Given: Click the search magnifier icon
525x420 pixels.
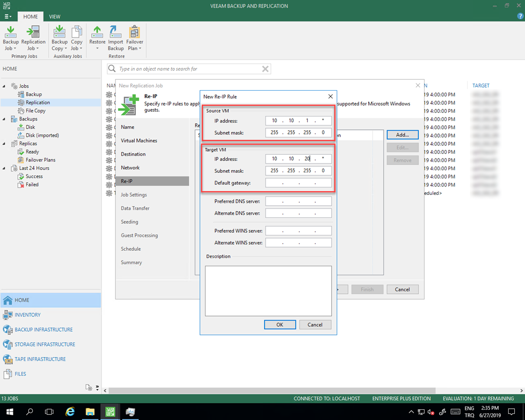Looking at the screenshot, I should coord(112,69).
